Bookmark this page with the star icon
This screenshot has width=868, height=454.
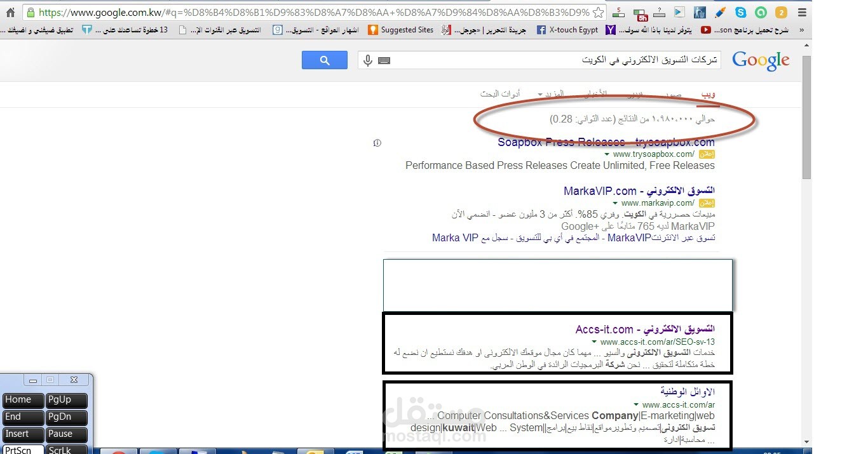[x=597, y=12]
